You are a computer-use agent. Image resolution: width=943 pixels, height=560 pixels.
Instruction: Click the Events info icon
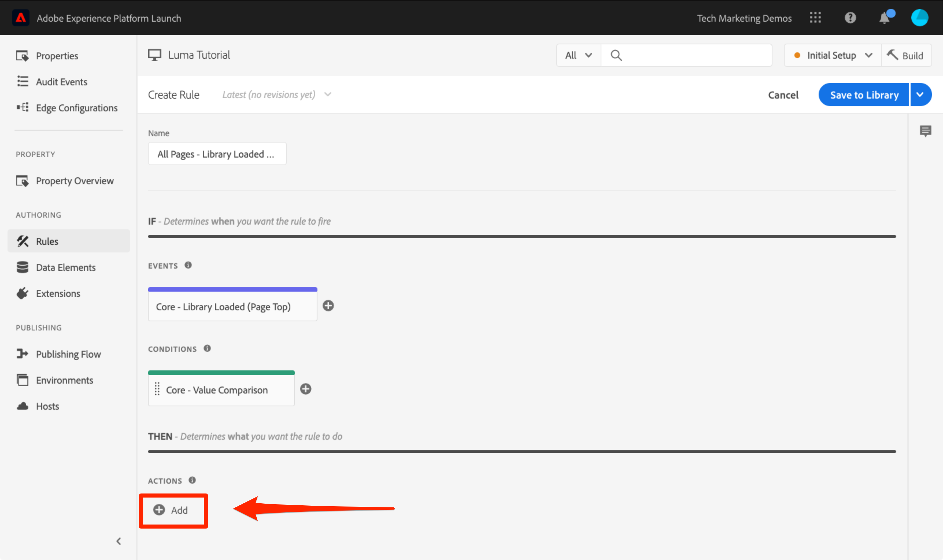[188, 265]
